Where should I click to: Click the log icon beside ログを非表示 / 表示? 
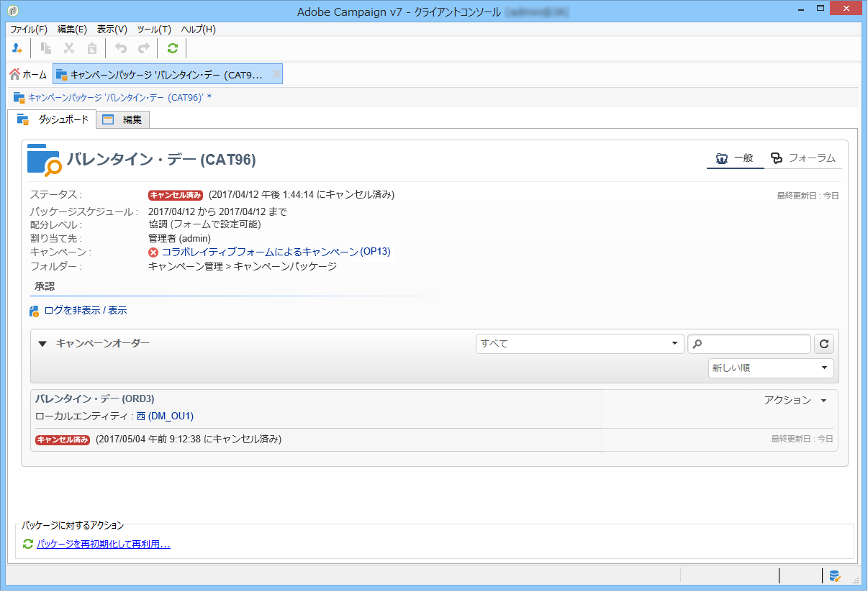point(35,311)
